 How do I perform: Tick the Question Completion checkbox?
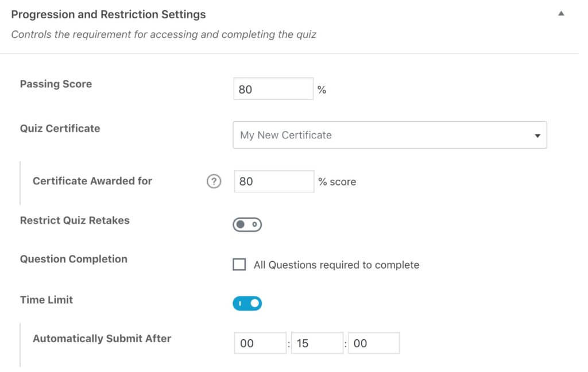(x=239, y=265)
